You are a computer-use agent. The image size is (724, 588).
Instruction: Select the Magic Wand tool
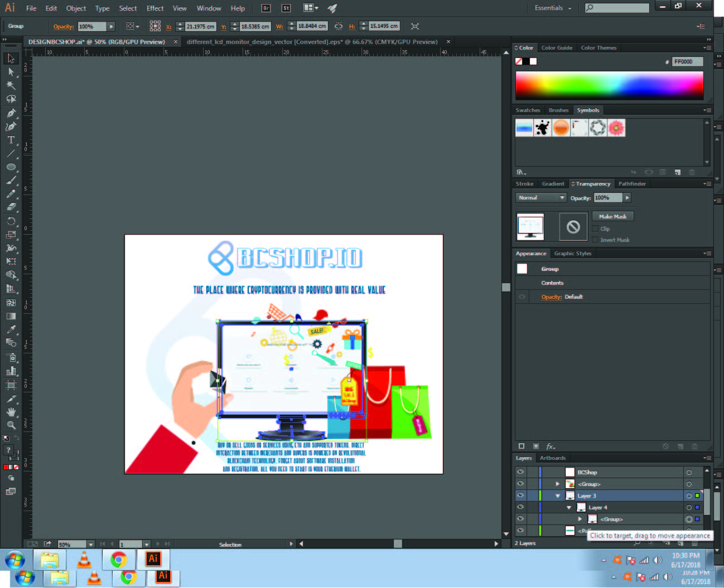pos(11,85)
